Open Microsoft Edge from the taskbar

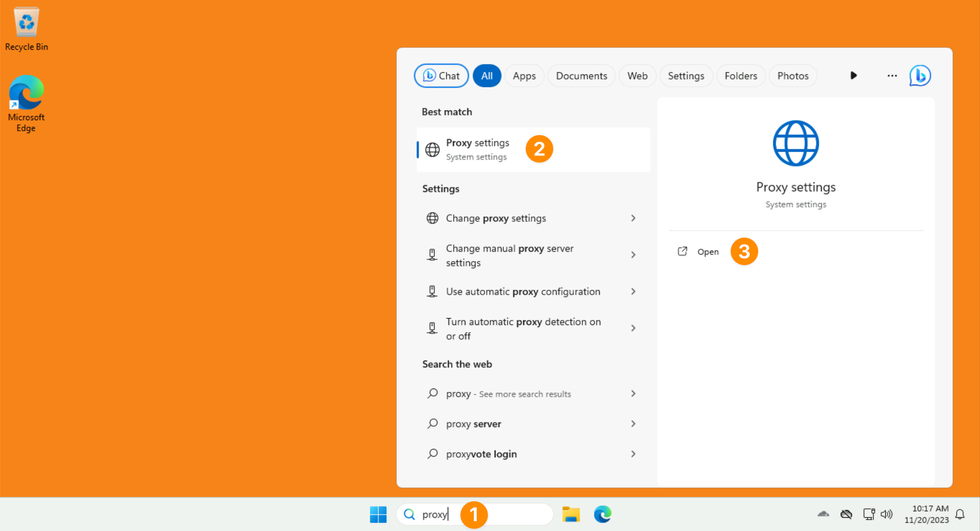click(602, 514)
